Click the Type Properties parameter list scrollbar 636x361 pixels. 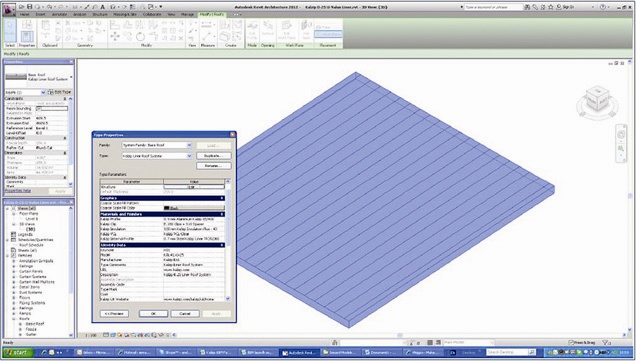point(228,239)
